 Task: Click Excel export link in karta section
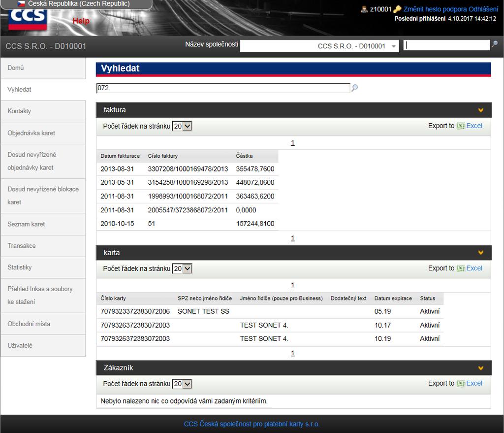(474, 268)
